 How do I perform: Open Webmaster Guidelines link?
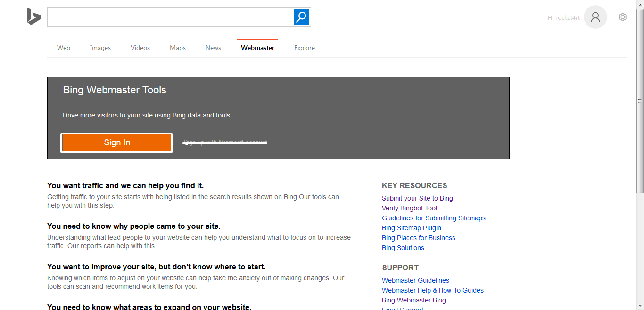pyautogui.click(x=415, y=280)
